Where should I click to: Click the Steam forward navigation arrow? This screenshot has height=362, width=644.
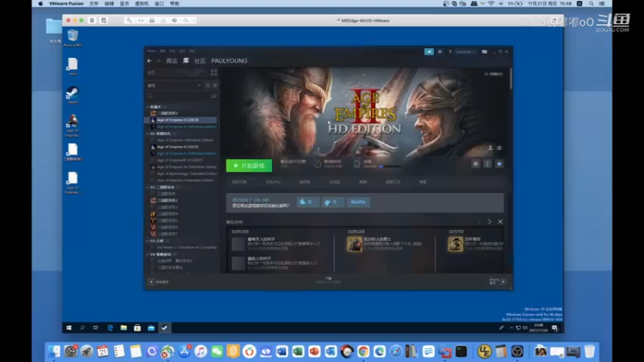pyautogui.click(x=159, y=61)
